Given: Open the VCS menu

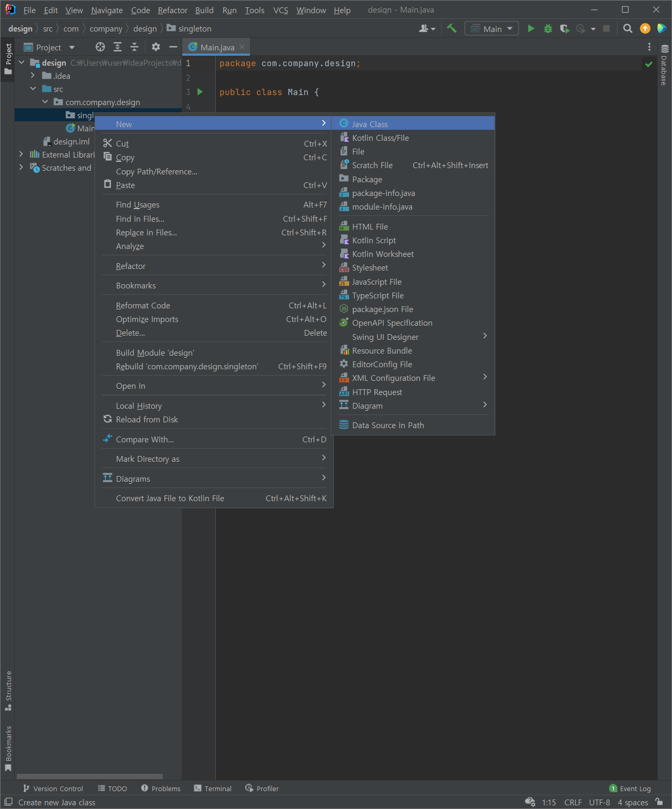Looking at the screenshot, I should tap(281, 10).
